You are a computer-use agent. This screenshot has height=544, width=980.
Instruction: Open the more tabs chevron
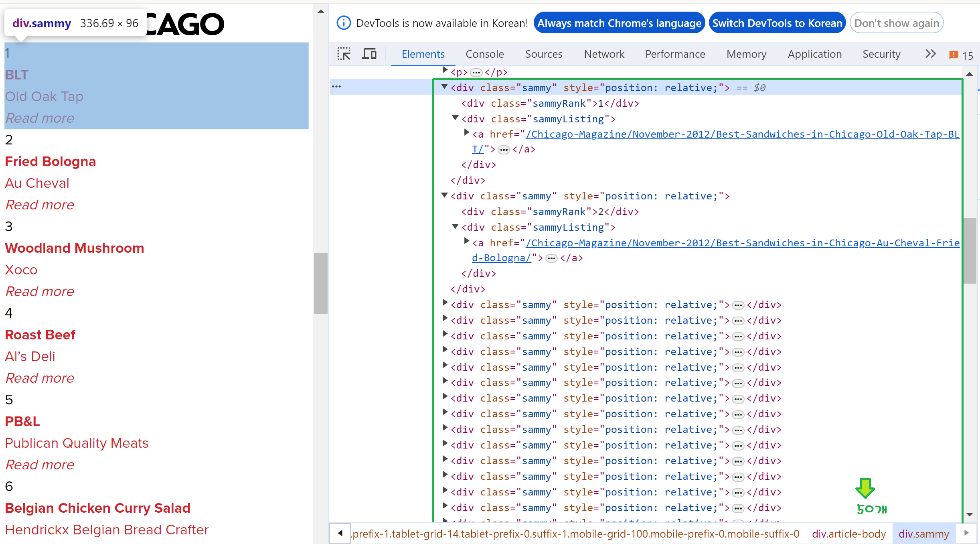930,54
